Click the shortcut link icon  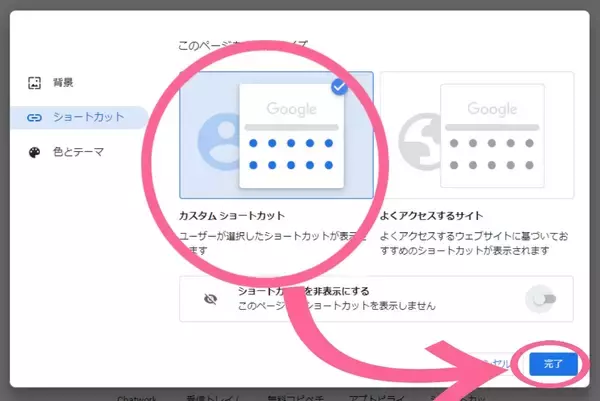coord(34,117)
